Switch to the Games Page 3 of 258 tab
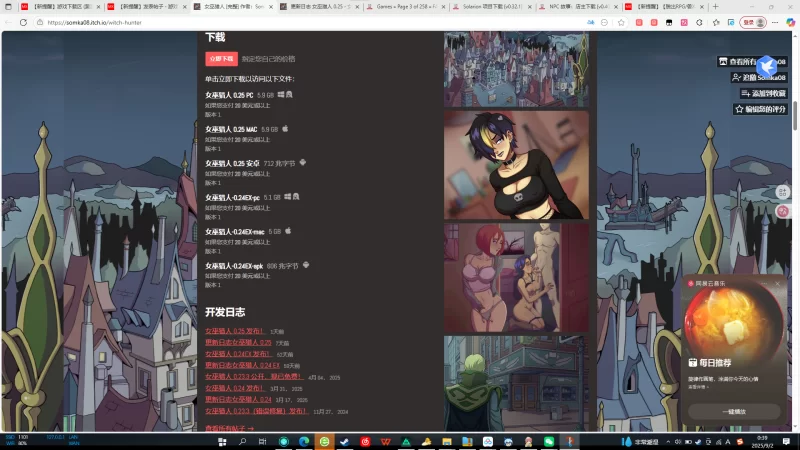Image resolution: width=800 pixels, height=450 pixels. click(406, 7)
